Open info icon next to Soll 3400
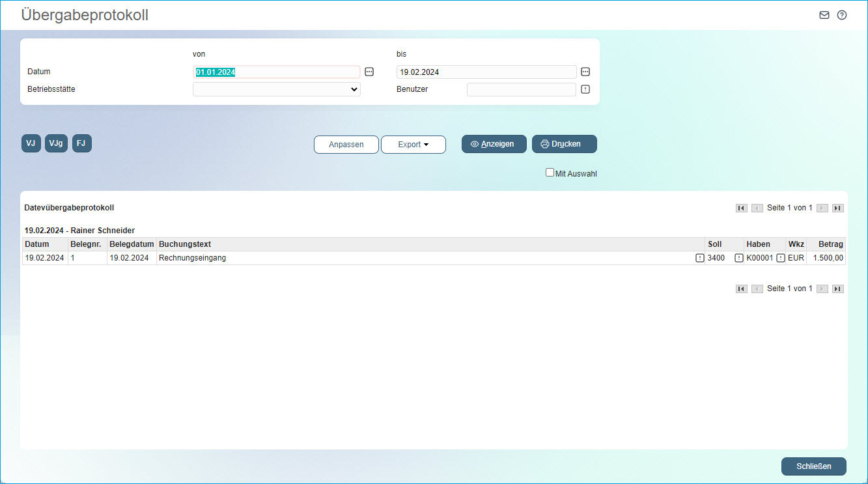 tap(739, 258)
